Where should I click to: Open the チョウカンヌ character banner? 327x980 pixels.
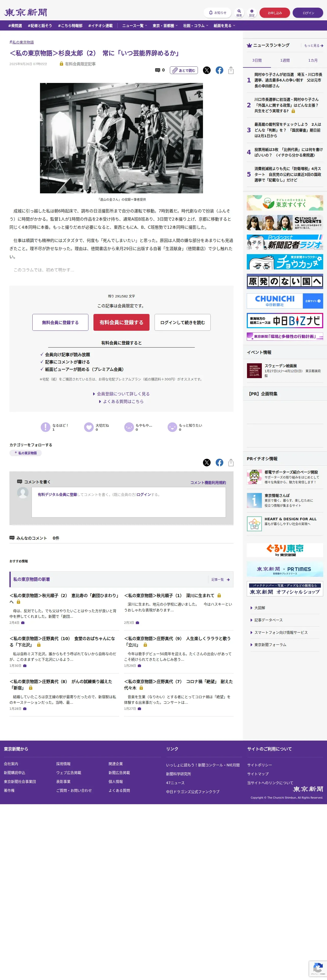(x=285, y=262)
